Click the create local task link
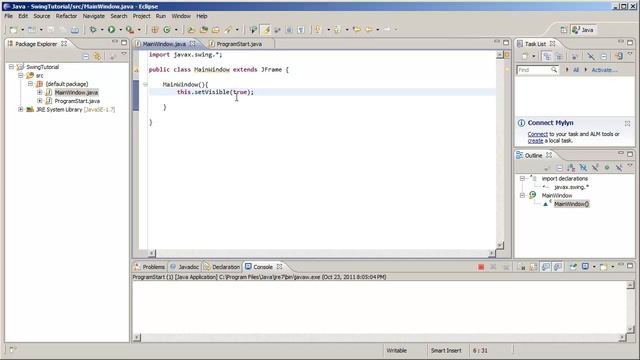This screenshot has height=360, width=640. 535,140
